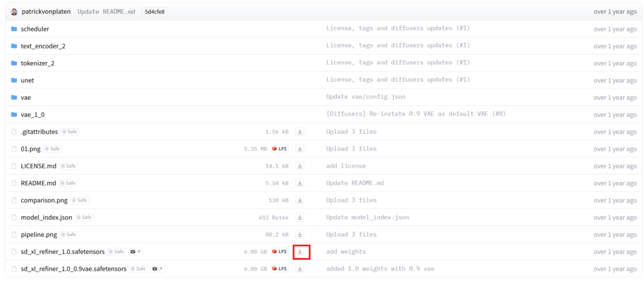The height and width of the screenshot is (282, 644).
Task: Open the vae_1_0 folder
Action: [33, 115]
